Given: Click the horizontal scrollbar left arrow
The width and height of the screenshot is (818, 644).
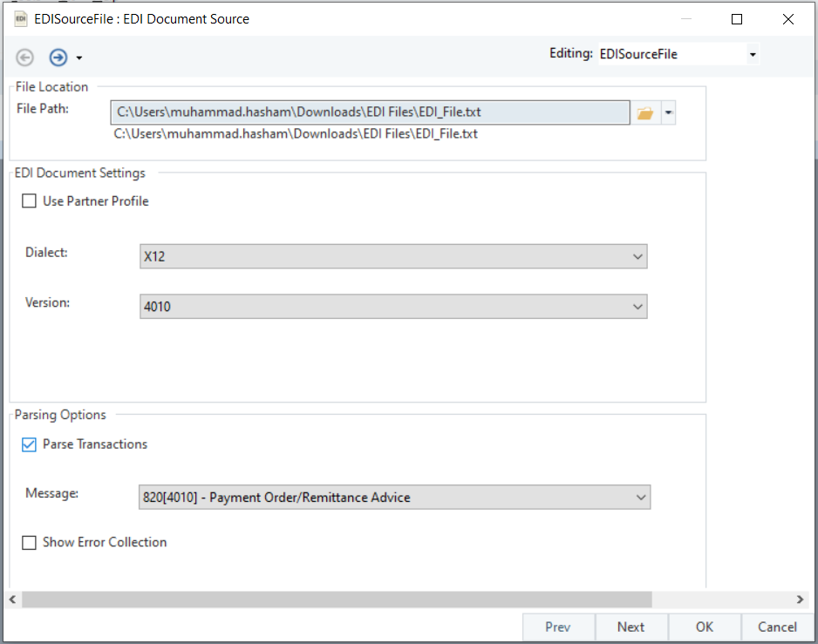Looking at the screenshot, I should point(13,600).
